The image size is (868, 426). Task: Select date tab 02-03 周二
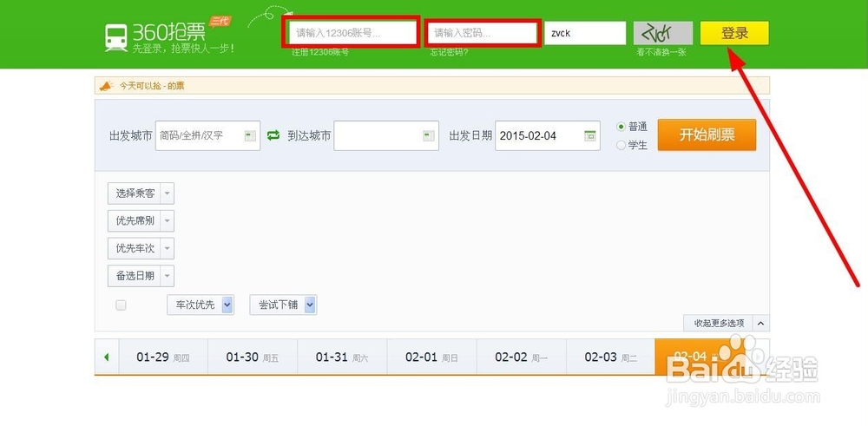610,357
